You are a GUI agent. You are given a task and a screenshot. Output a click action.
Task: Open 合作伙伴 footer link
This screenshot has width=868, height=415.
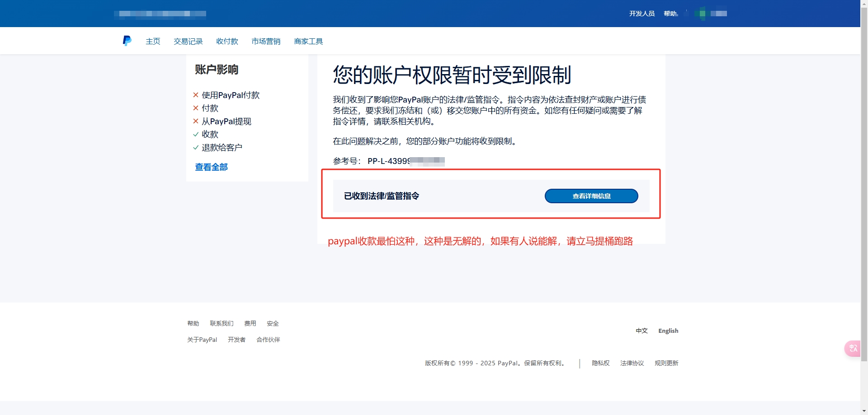pyautogui.click(x=268, y=340)
